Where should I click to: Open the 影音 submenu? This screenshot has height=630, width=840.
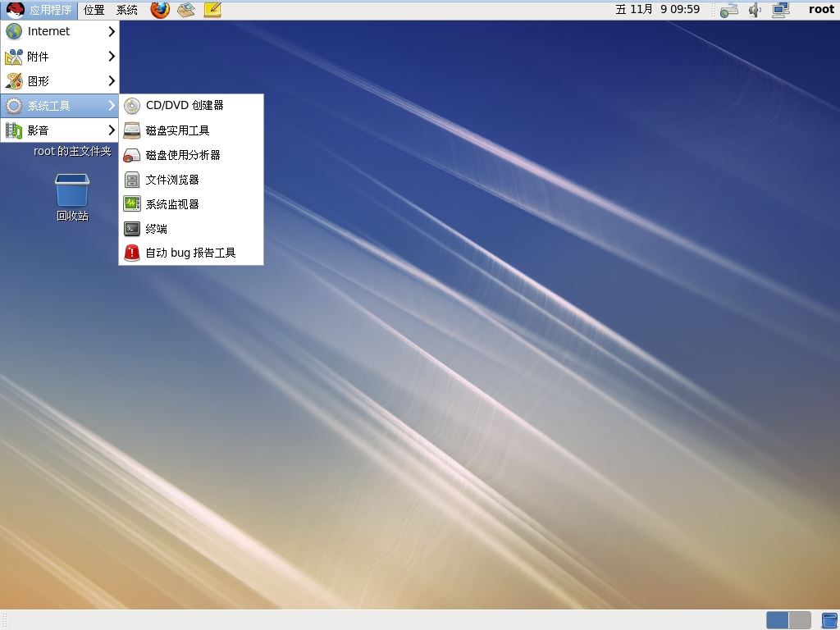[x=59, y=130]
